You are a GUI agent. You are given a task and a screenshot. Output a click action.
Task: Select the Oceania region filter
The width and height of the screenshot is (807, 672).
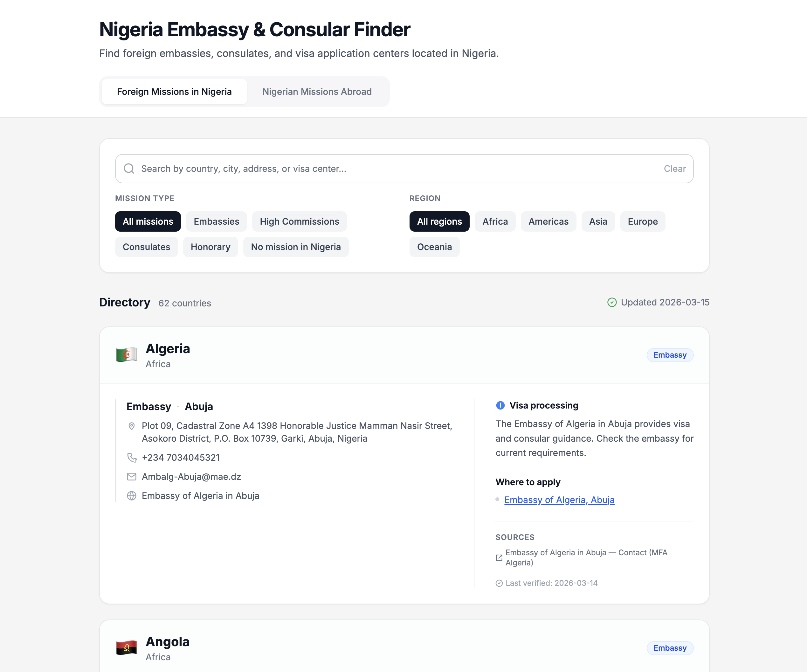pos(434,247)
